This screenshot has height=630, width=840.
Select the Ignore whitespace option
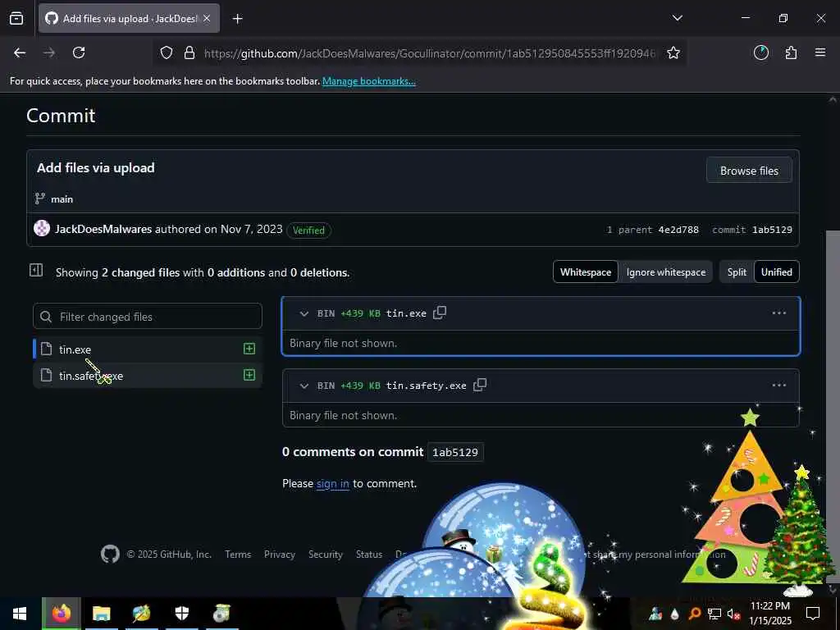(666, 272)
